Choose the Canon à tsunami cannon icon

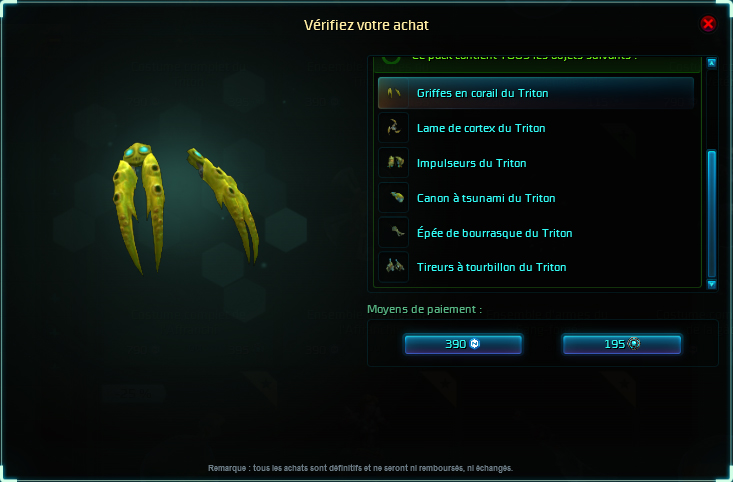[x=394, y=198]
